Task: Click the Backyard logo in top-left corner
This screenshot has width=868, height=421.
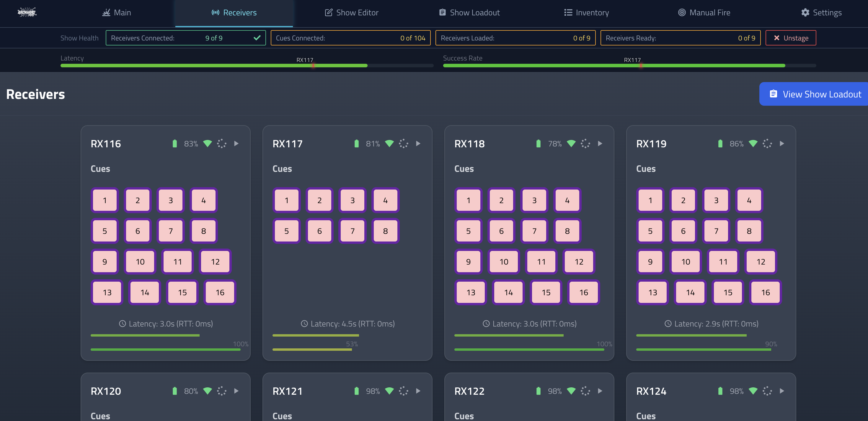Action: (27, 12)
